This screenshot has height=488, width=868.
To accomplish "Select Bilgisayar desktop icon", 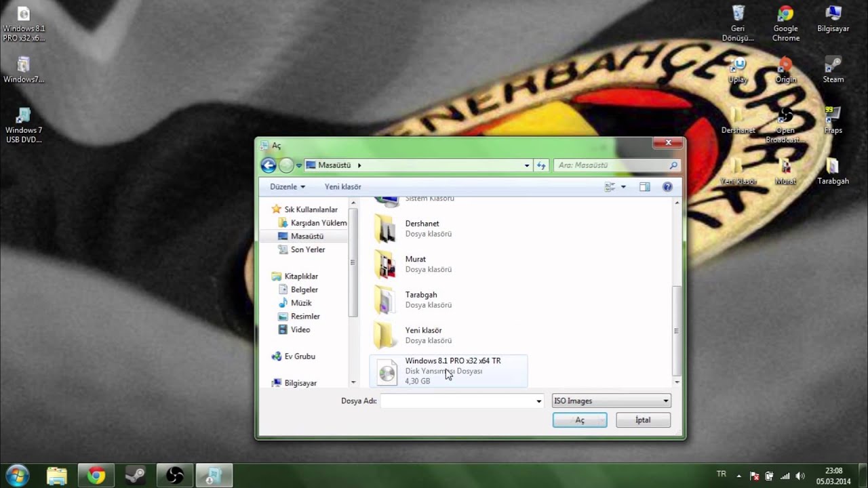I will [x=833, y=19].
